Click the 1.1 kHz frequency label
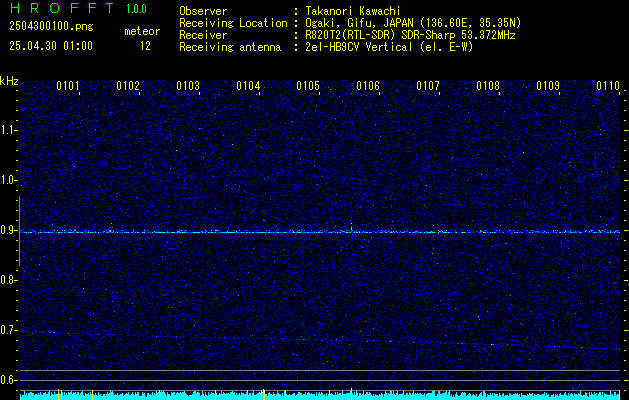This screenshot has height=400, width=629. point(9,130)
